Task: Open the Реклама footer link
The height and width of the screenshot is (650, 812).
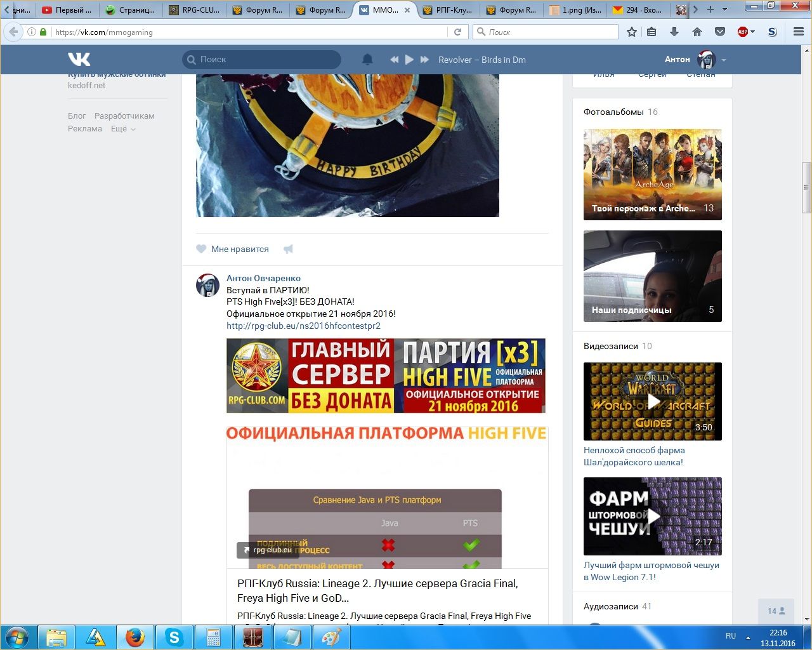Action: click(85, 128)
